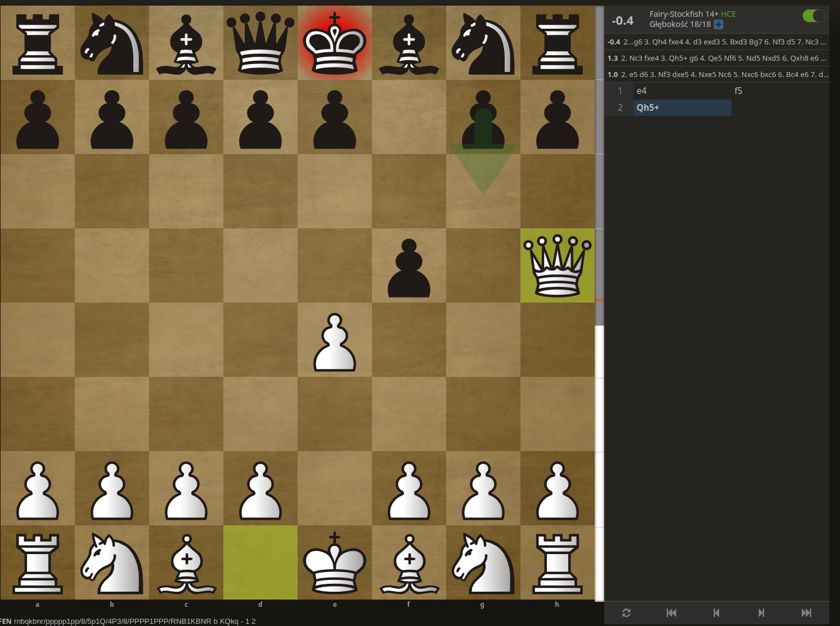Click engine line starting 2. Nc3 fxe4
840x626 pixels.
(x=717, y=58)
